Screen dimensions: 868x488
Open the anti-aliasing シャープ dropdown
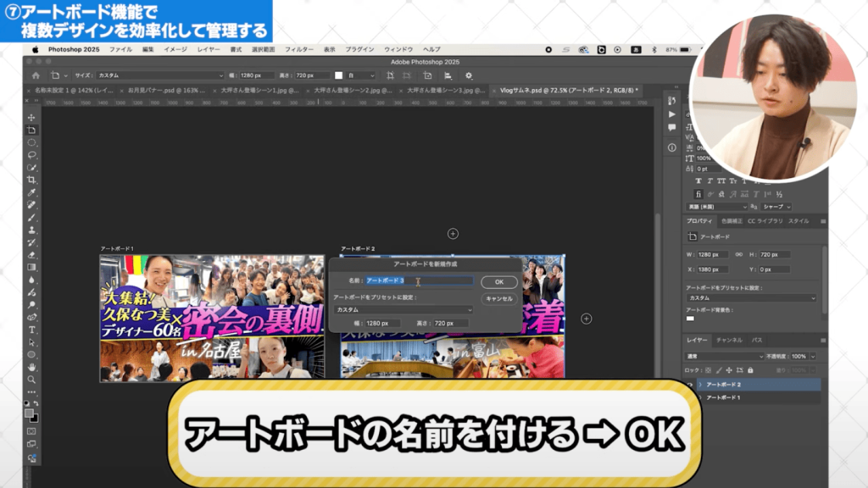776,207
